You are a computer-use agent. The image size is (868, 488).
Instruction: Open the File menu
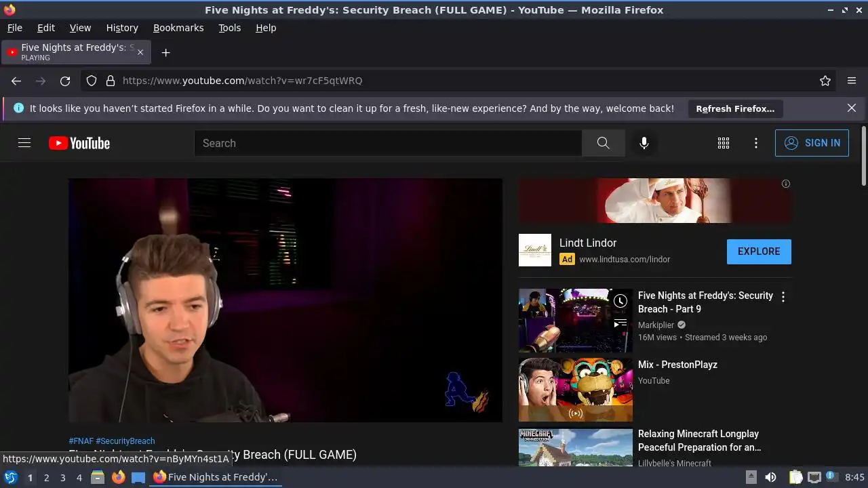15,28
